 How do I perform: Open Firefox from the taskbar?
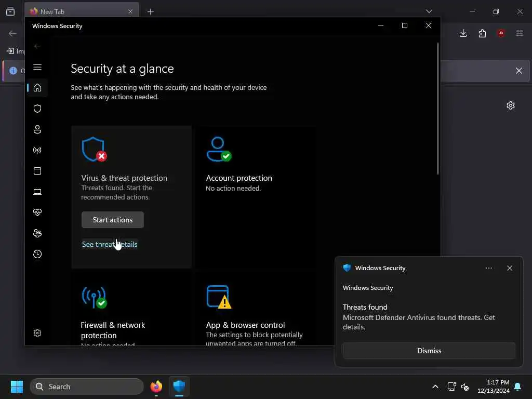(156, 387)
